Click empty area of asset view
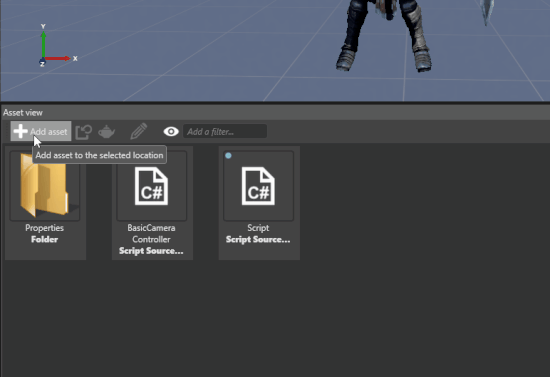550x377 pixels. (386, 298)
